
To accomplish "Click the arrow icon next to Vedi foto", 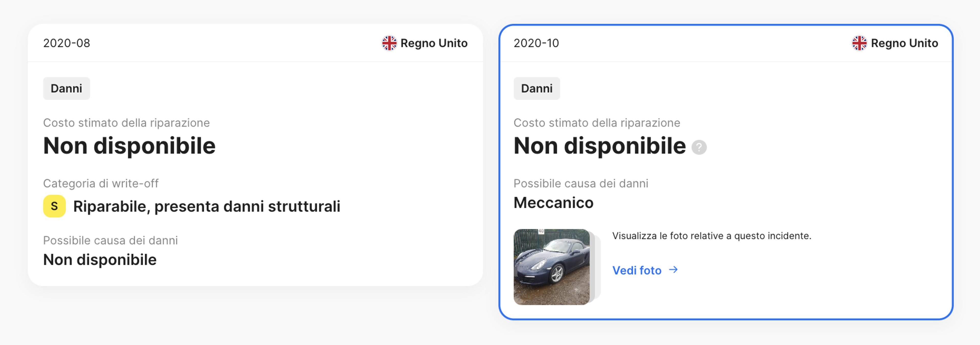I will click(x=674, y=270).
